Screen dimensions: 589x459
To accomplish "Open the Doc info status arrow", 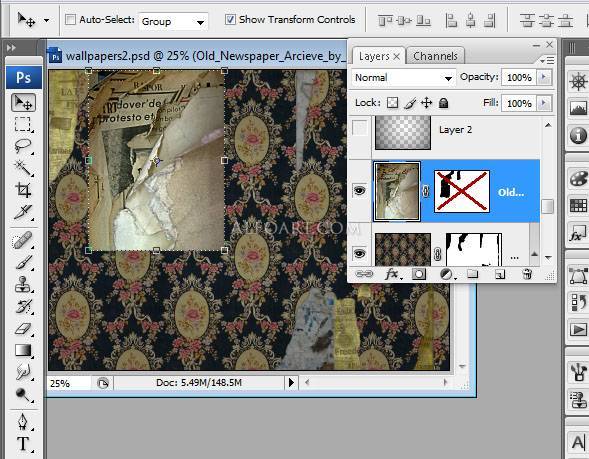I will pyautogui.click(x=291, y=383).
